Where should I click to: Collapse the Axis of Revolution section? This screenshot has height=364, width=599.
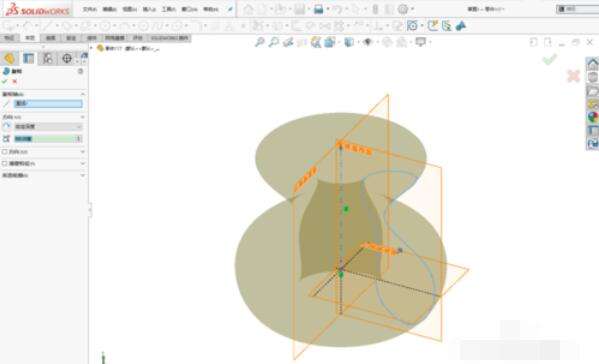(83, 94)
